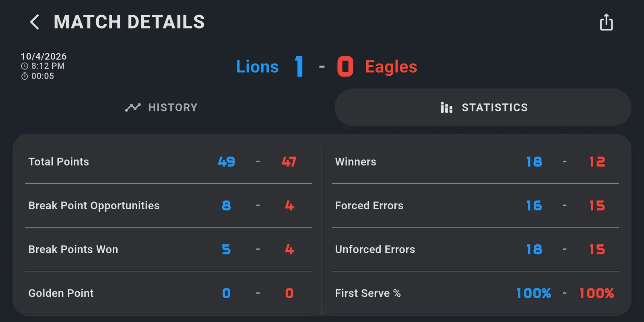This screenshot has width=644, height=322.
Task: Click the History trend-line icon
Action: pyautogui.click(x=133, y=107)
